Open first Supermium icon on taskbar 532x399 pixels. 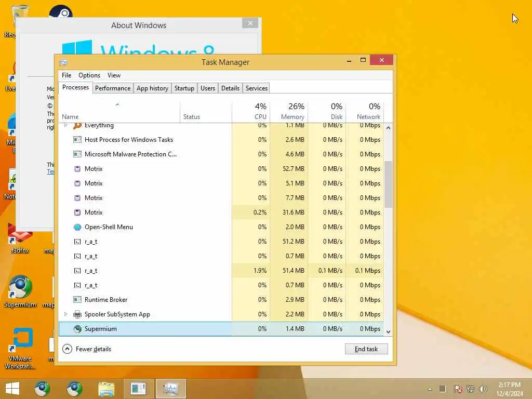pyautogui.click(x=42, y=389)
